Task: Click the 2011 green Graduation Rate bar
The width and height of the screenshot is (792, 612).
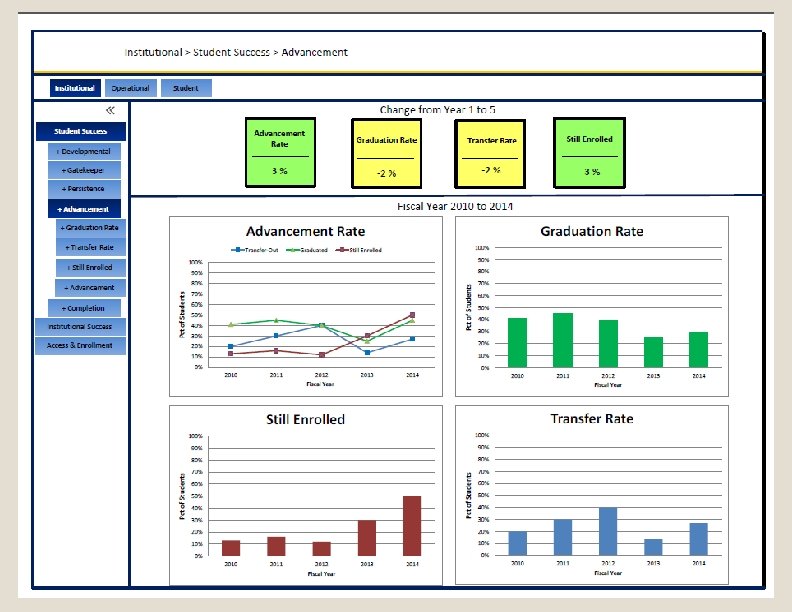Action: 563,340
